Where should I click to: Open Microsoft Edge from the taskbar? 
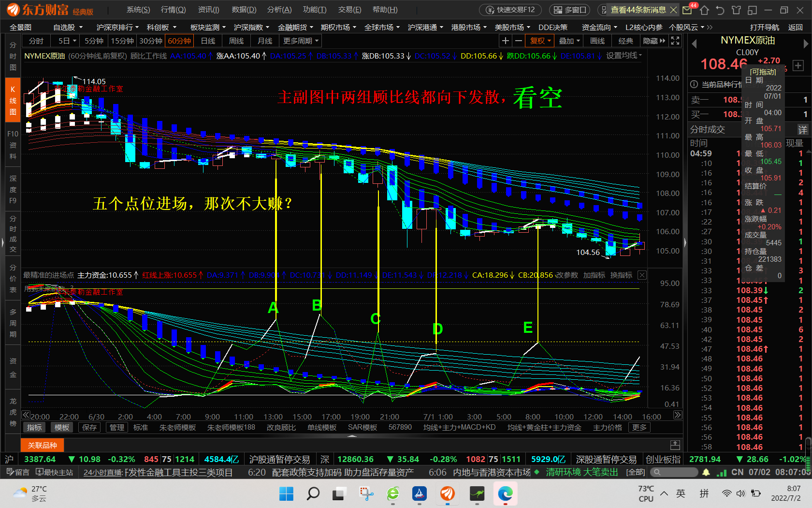(x=505, y=493)
